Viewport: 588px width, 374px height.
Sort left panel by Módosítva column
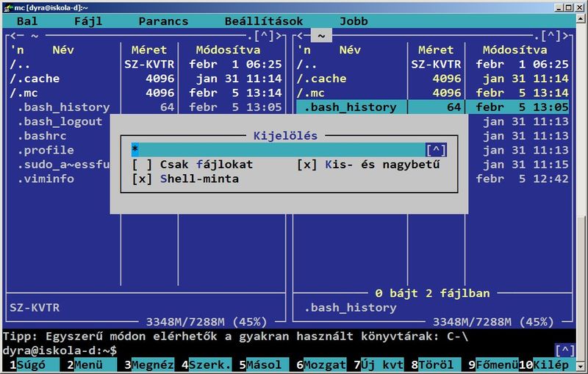pyautogui.click(x=228, y=50)
